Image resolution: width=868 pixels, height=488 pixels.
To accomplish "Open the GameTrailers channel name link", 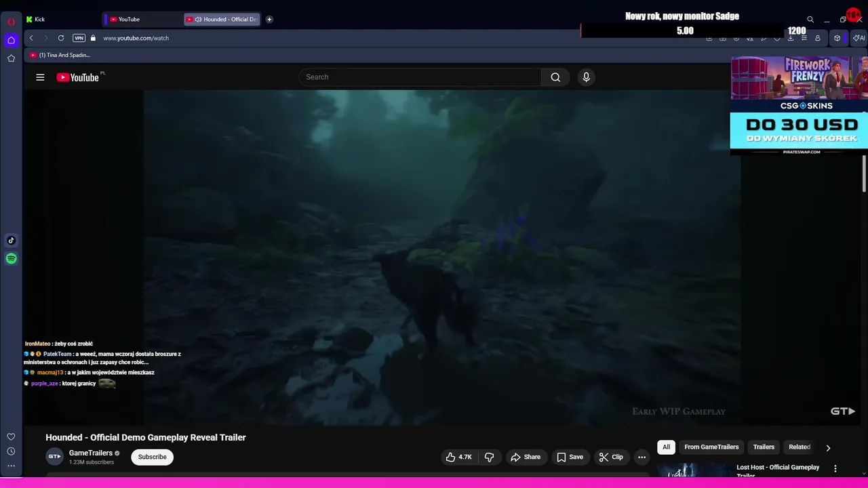I will pos(91,453).
